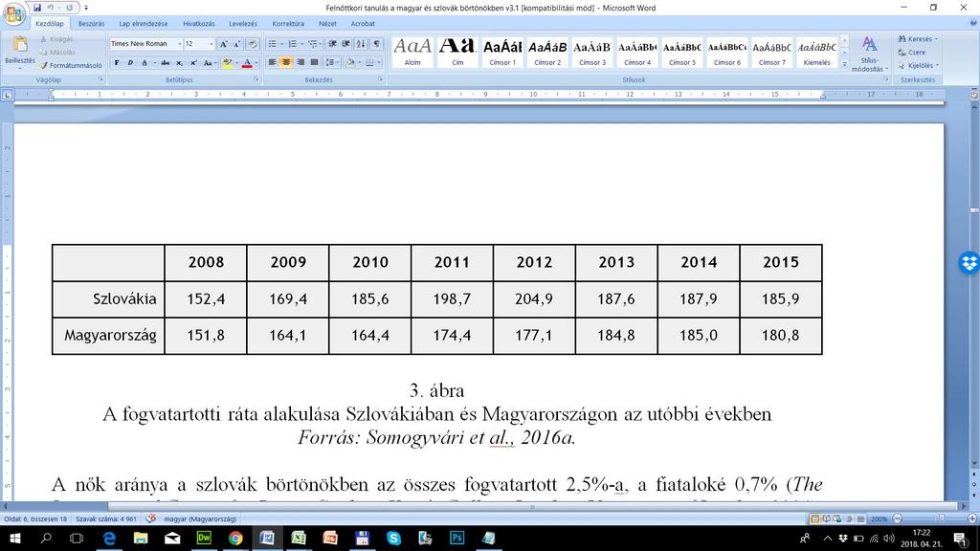
Task: Open bullet list style dropdown
Action: point(281,44)
